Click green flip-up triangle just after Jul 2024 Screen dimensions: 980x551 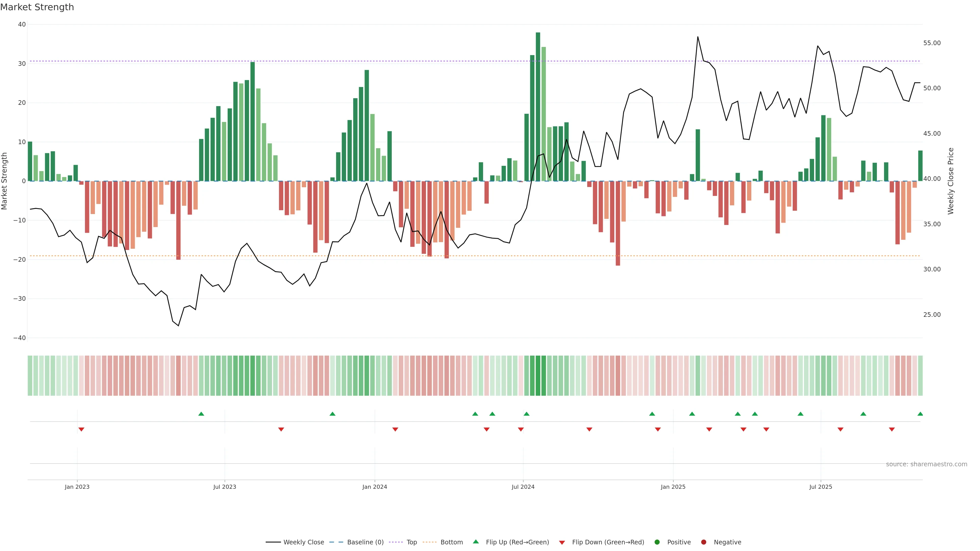(x=526, y=414)
